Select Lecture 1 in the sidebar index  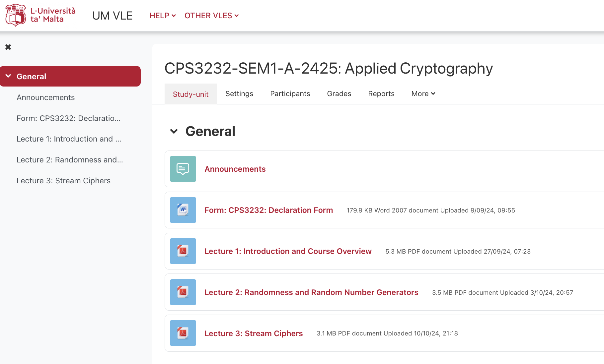[x=69, y=139]
